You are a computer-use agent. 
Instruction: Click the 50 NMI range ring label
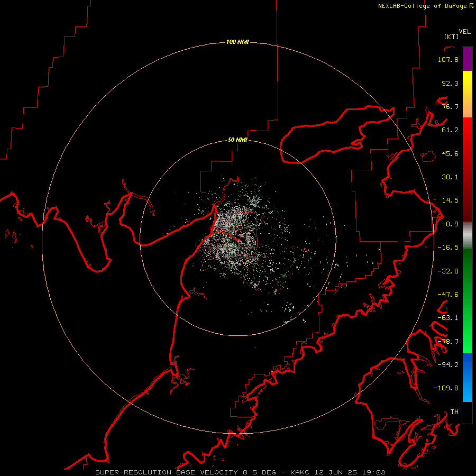(237, 140)
